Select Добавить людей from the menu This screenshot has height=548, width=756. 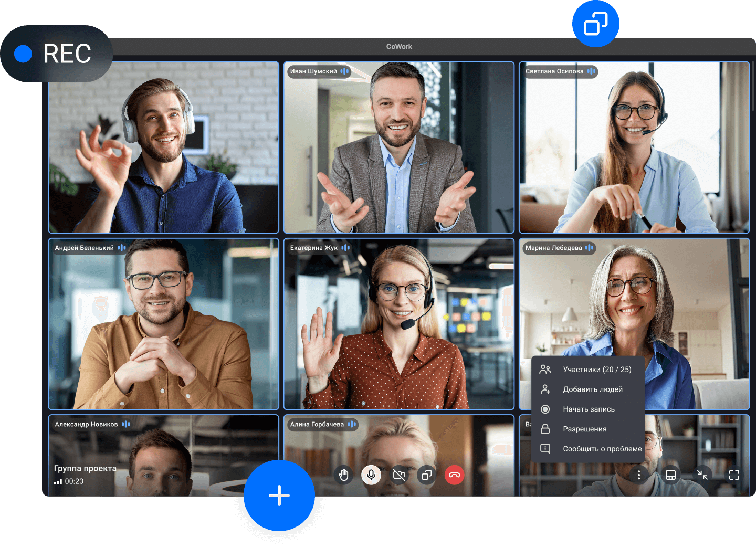click(592, 389)
